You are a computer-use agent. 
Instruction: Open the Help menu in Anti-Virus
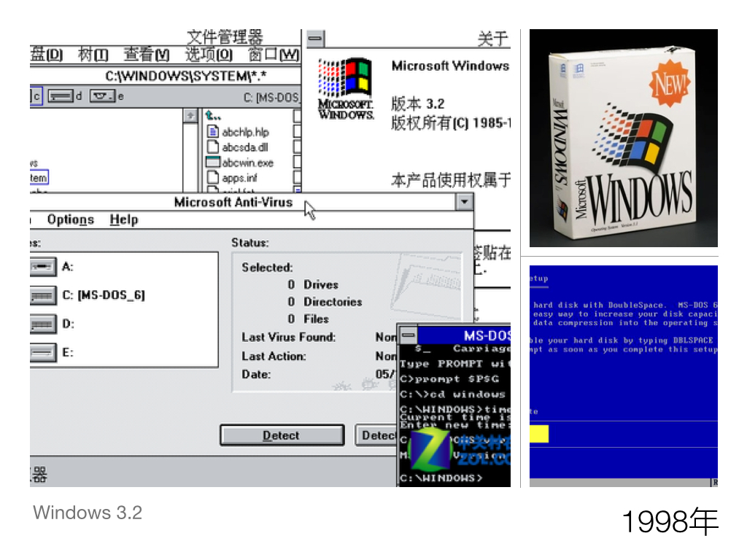[x=124, y=219]
